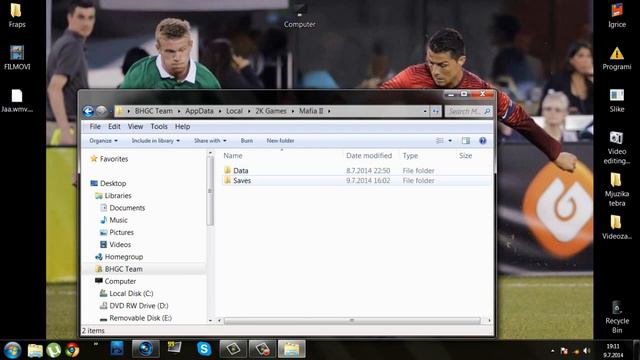This screenshot has height=360, width=640.
Task: Select the Saves folder icon
Action: click(x=227, y=180)
